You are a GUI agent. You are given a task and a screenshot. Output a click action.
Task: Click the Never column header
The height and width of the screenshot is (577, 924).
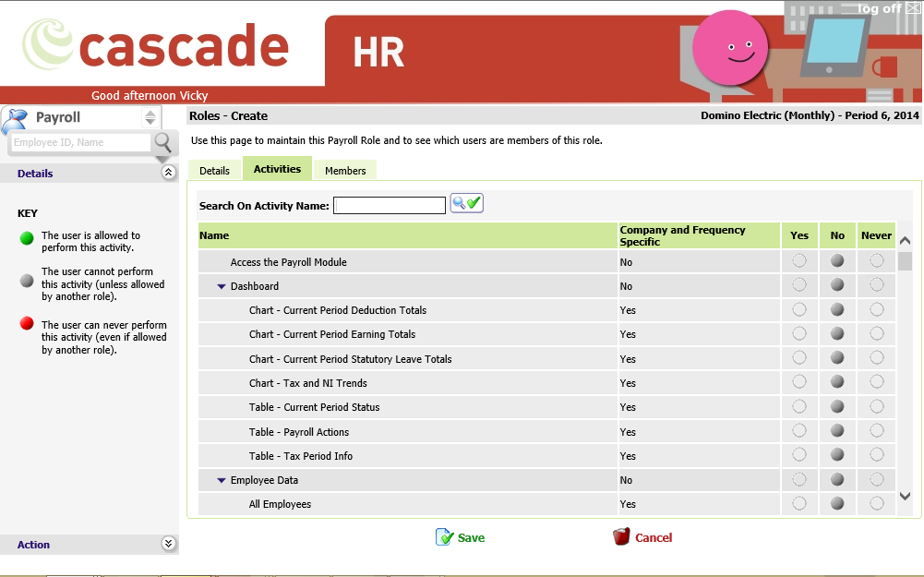click(x=876, y=235)
